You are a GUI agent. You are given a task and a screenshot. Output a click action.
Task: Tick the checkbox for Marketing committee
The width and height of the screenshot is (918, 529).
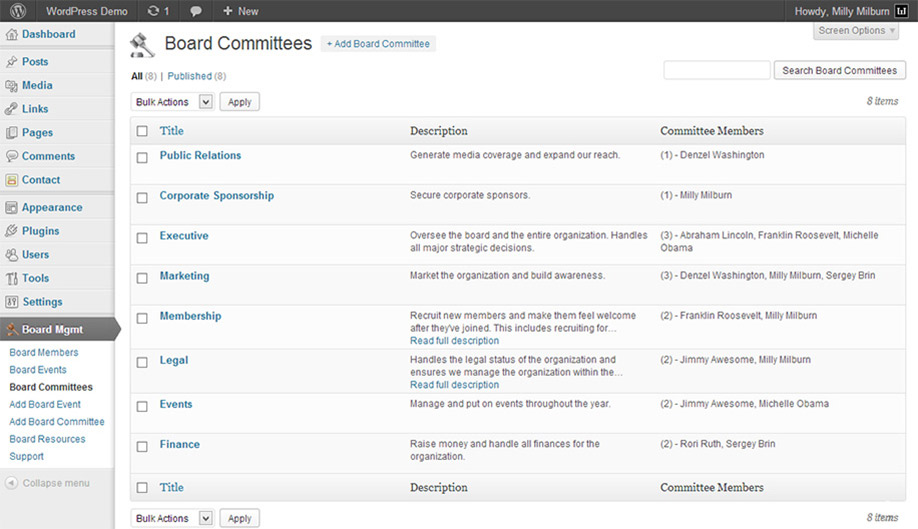142,277
